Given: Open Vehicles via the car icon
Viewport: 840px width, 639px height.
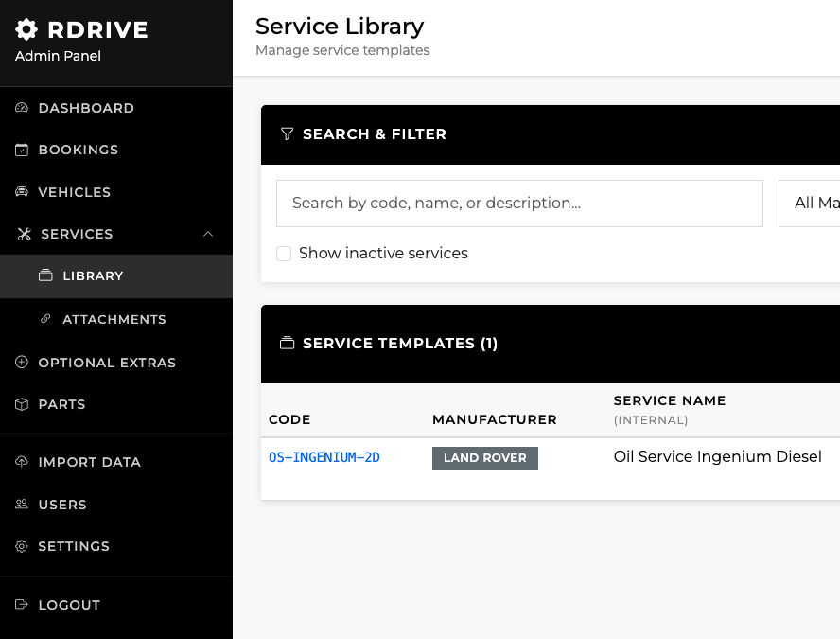Looking at the screenshot, I should (x=20, y=192).
